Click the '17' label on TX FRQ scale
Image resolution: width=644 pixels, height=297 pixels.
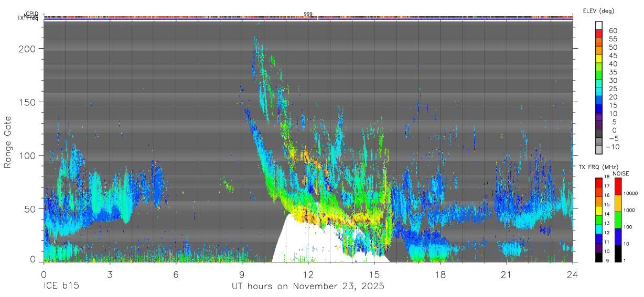point(607,186)
